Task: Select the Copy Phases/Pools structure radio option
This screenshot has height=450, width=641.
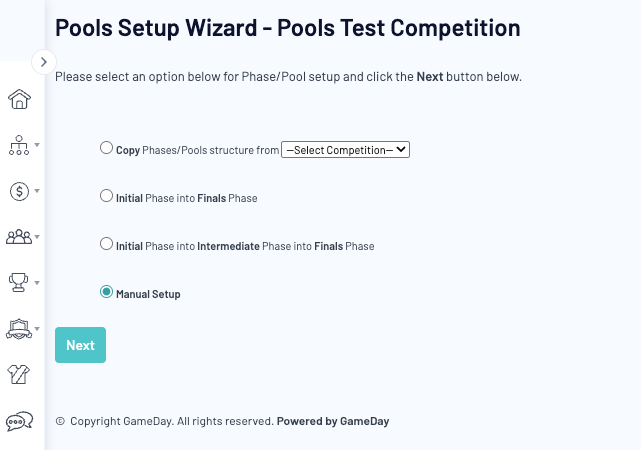Action: tap(107, 148)
